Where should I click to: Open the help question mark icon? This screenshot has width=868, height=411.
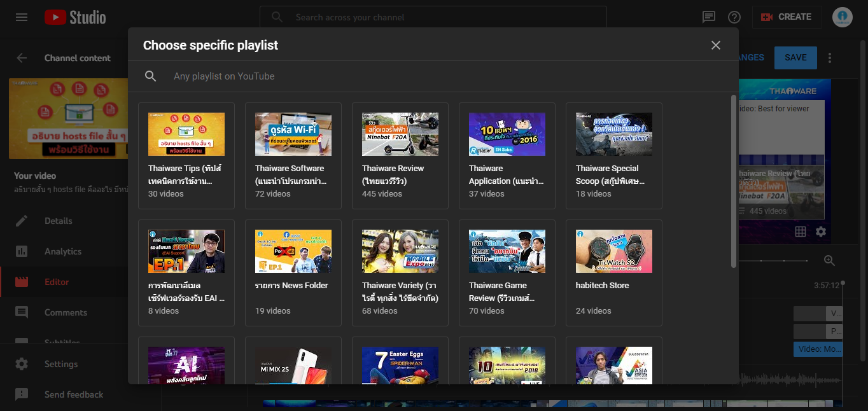(x=734, y=17)
